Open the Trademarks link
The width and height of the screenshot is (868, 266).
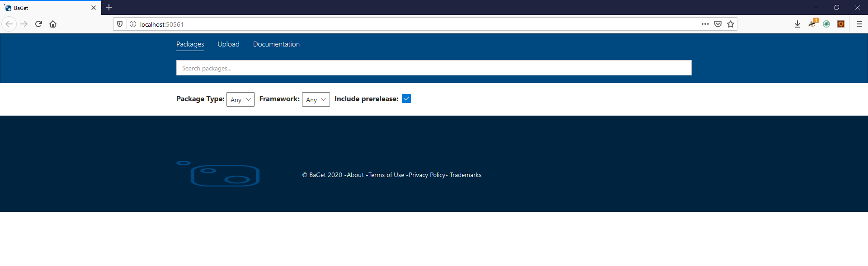click(x=466, y=175)
